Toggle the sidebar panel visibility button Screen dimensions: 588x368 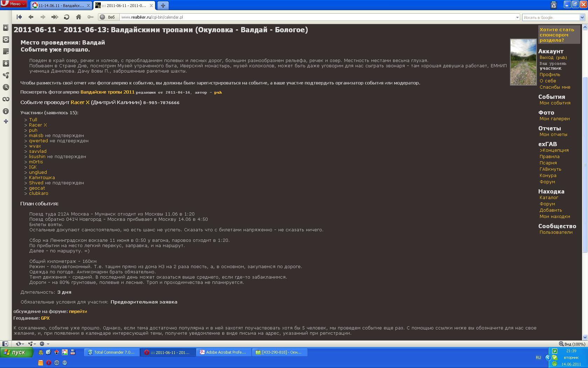point(5,344)
